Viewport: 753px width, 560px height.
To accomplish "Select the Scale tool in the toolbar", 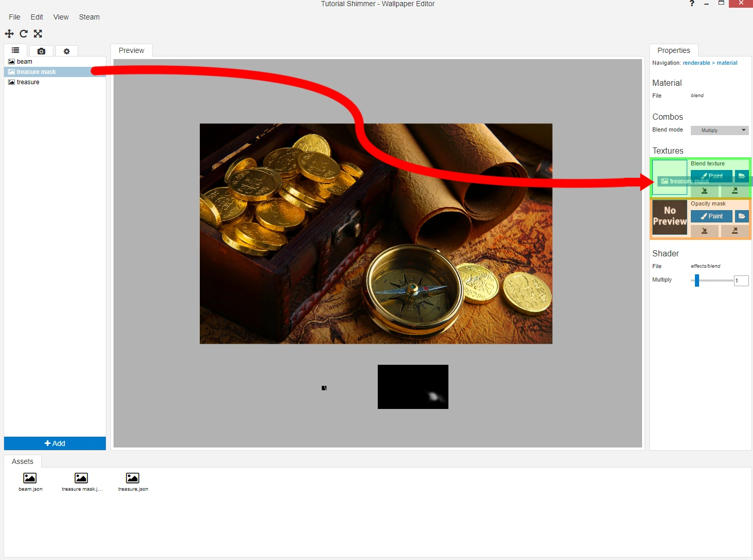I will coord(38,34).
